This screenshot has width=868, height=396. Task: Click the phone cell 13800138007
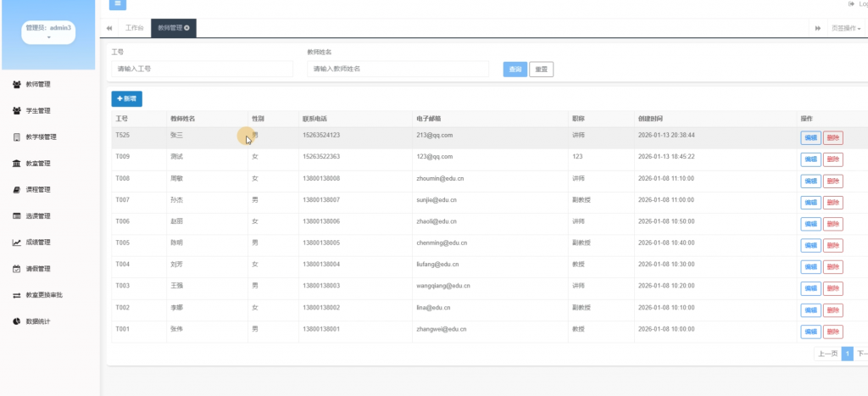click(321, 200)
